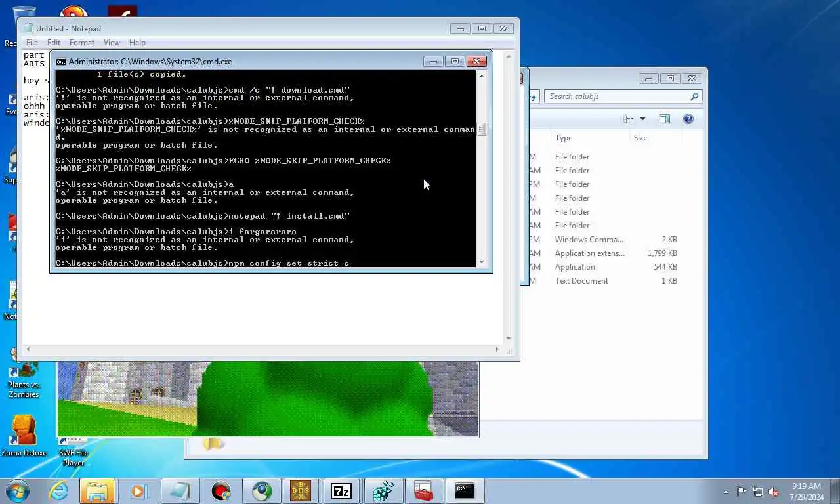The height and width of the screenshot is (504, 840).
Task: Click the red and black ball taskbar icon
Action: (x=221, y=491)
